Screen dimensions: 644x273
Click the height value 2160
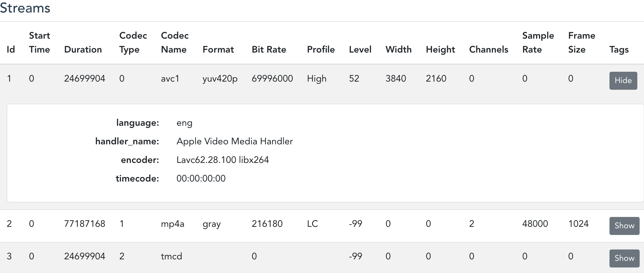(x=436, y=78)
